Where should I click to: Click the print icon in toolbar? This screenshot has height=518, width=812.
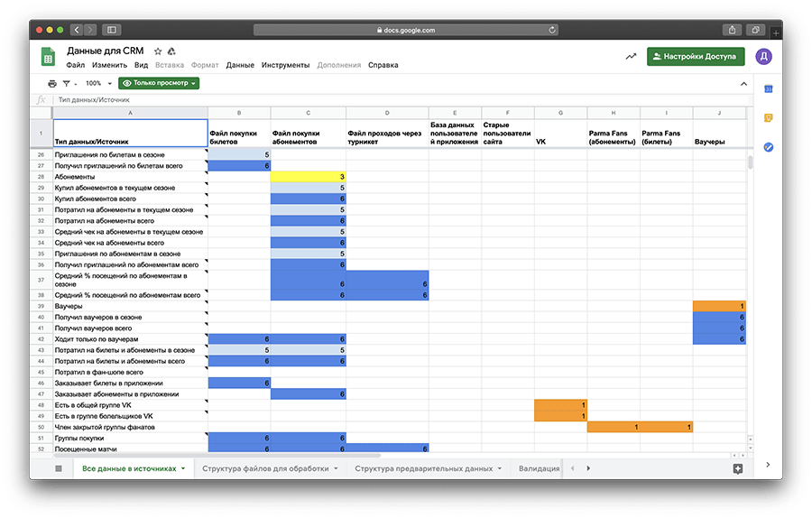coord(52,83)
